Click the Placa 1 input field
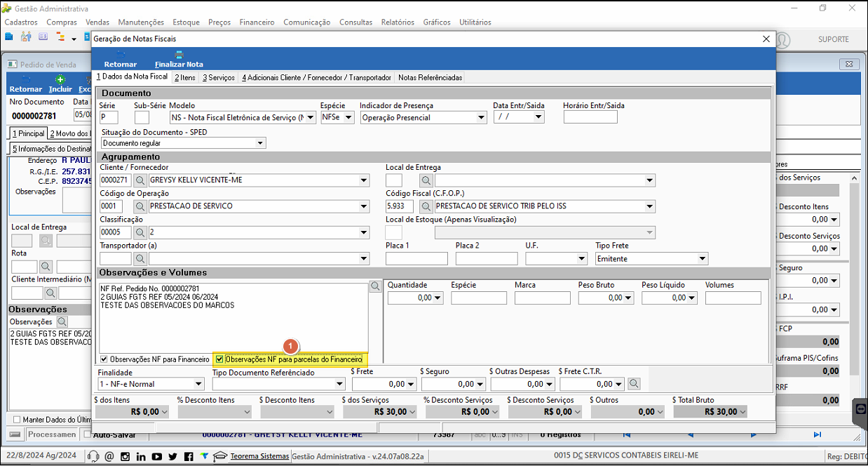The image size is (868, 466). click(x=416, y=259)
